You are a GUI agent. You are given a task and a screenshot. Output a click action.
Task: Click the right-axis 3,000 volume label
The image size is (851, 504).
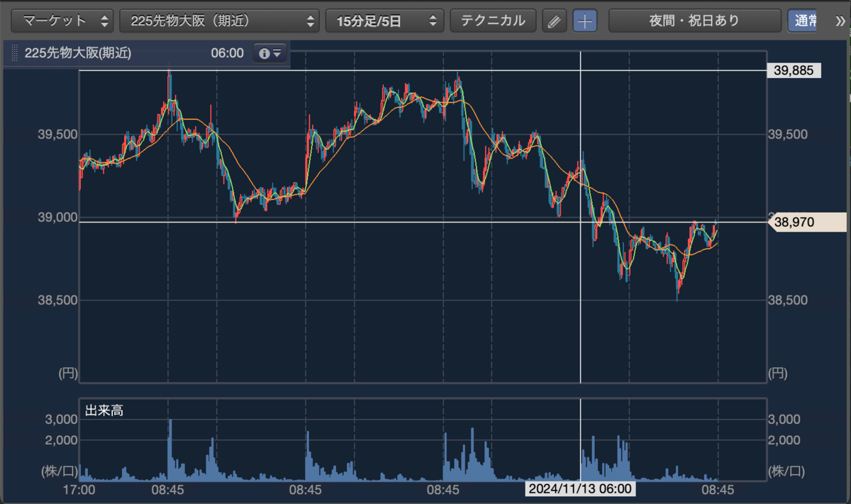pos(784,420)
